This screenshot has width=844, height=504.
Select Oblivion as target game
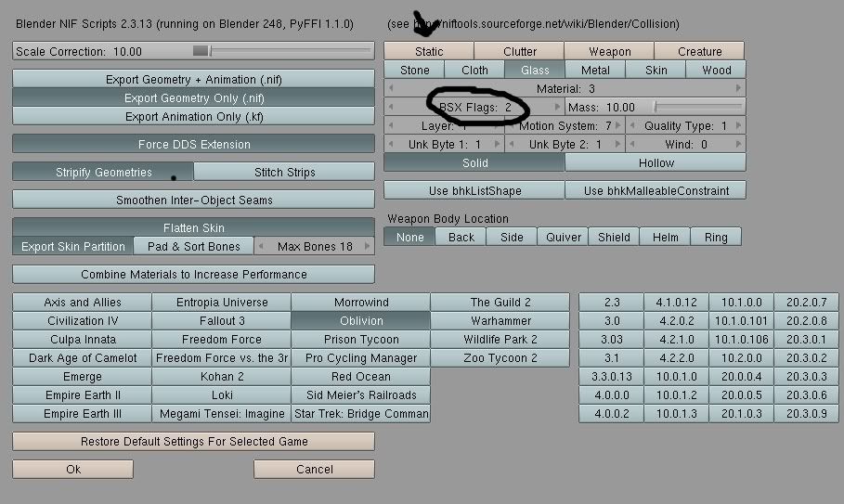coord(361,320)
